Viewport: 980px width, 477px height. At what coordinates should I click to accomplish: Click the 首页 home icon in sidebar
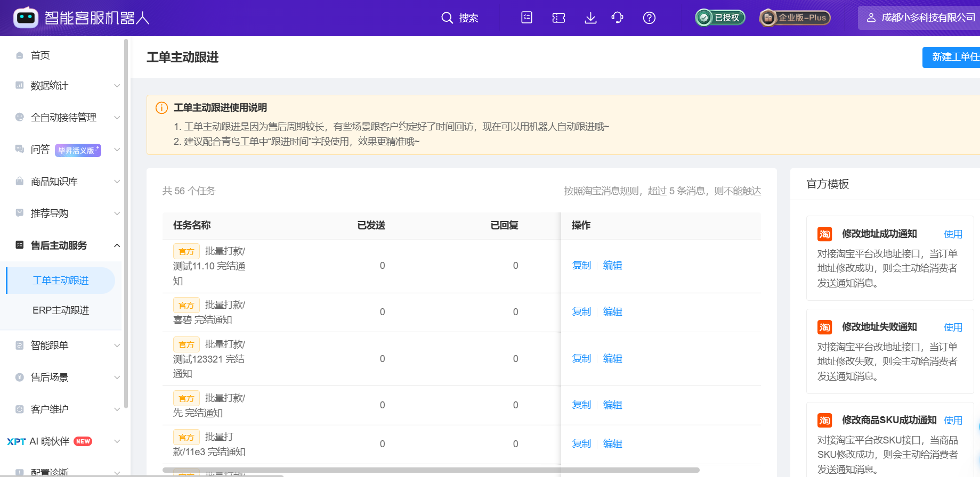pyautogui.click(x=20, y=55)
